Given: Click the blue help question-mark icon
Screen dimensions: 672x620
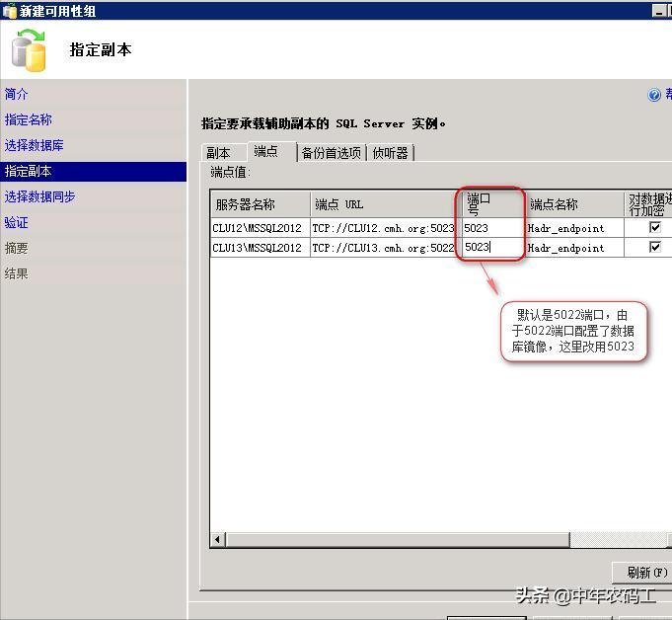Looking at the screenshot, I should 654,95.
